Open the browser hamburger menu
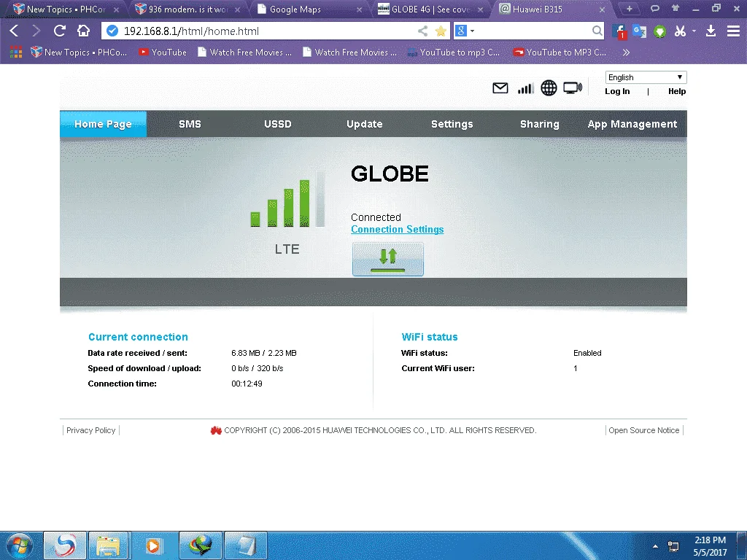This screenshot has height=560, width=747. coord(733,31)
